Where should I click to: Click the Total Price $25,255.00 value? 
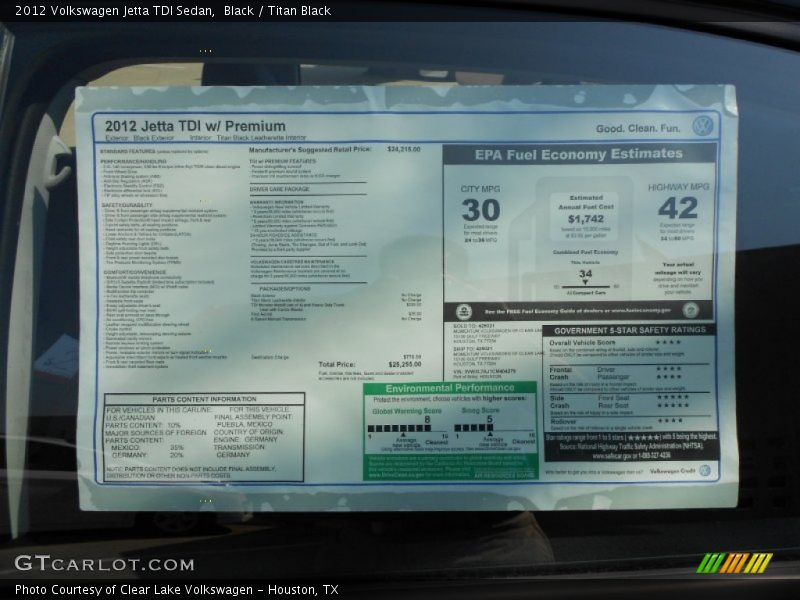click(405, 365)
